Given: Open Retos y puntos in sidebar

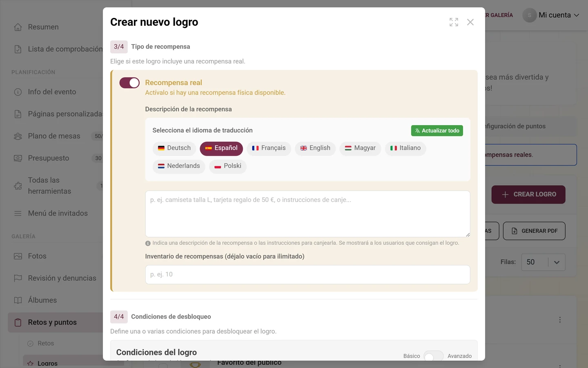Looking at the screenshot, I should tap(56, 322).
